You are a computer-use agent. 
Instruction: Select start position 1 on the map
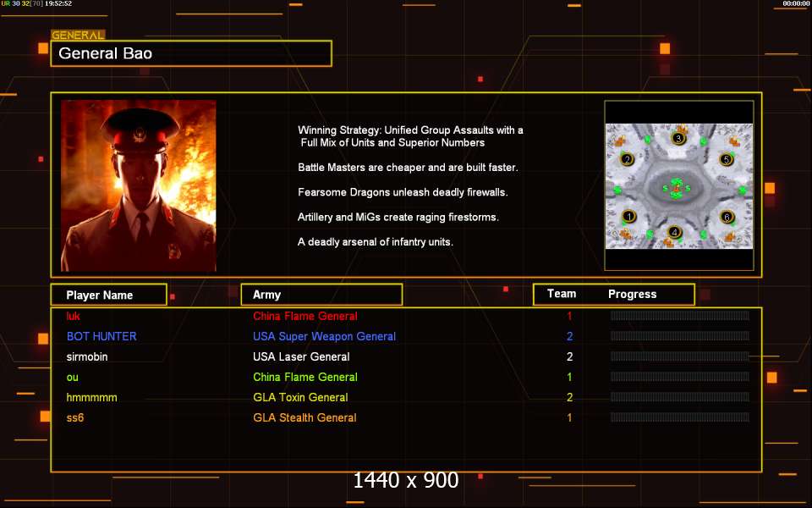point(628,216)
